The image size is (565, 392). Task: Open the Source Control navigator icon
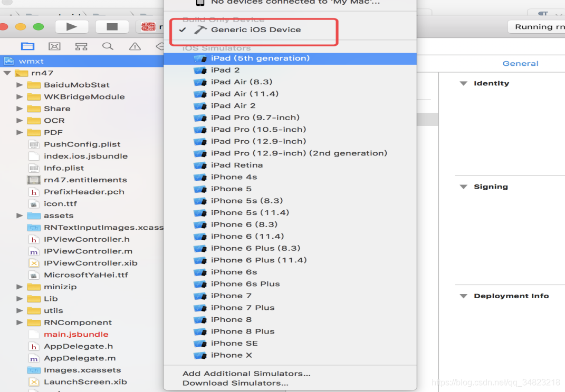tap(54, 46)
